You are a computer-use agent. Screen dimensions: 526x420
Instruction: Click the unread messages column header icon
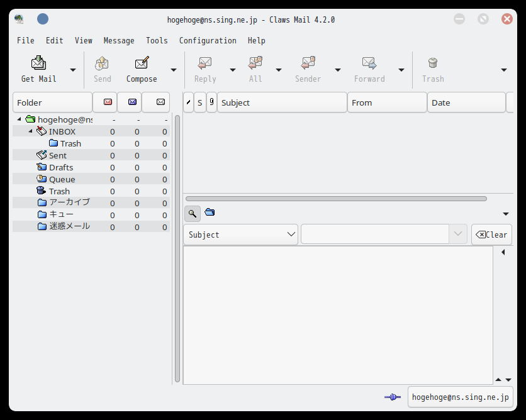click(133, 102)
